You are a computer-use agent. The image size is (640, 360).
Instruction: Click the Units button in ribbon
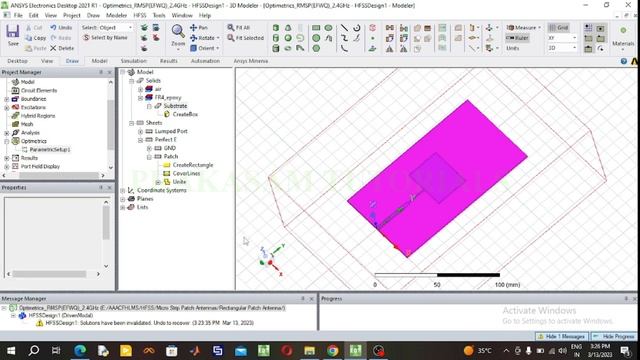513,48
